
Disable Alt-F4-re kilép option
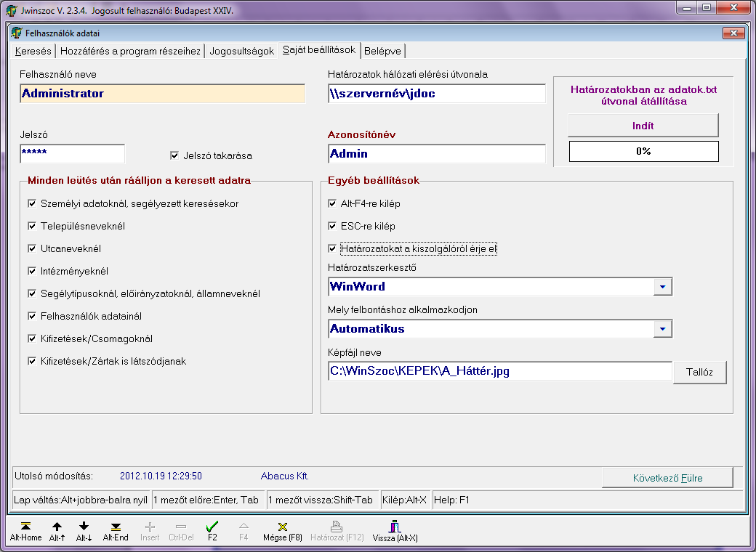pyautogui.click(x=332, y=203)
